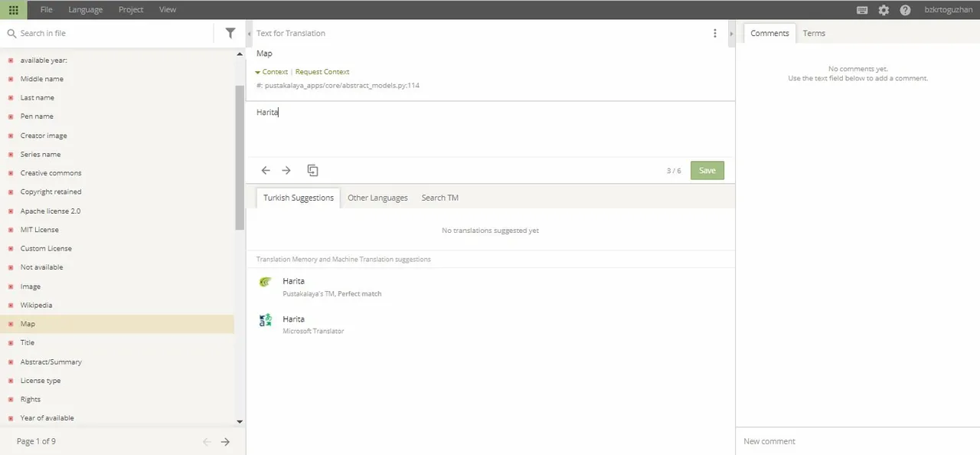Click the 'Page 1 of 9' indicator

click(36, 441)
